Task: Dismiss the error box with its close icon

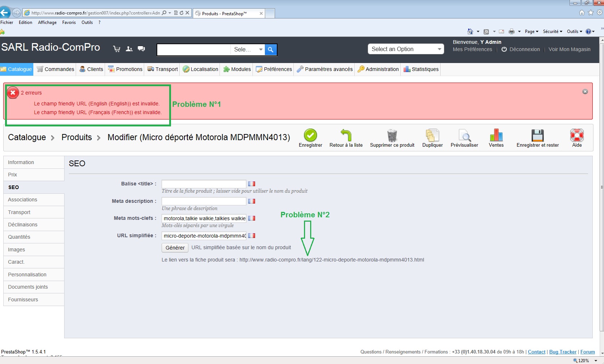Action: (x=585, y=92)
